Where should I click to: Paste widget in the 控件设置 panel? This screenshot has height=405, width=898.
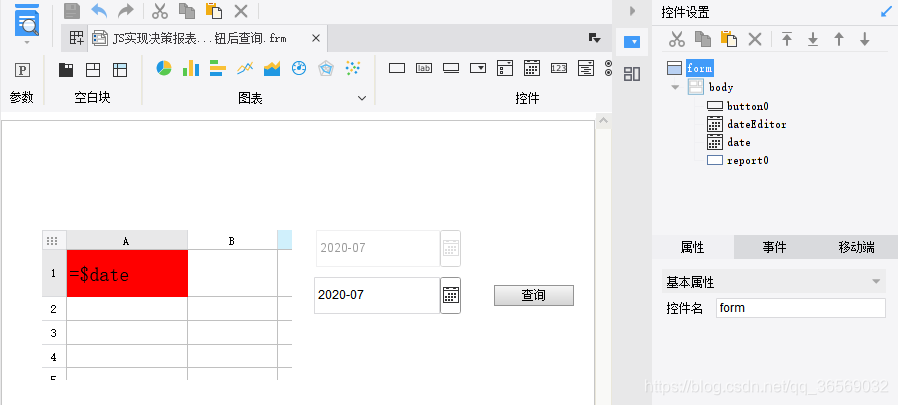728,39
